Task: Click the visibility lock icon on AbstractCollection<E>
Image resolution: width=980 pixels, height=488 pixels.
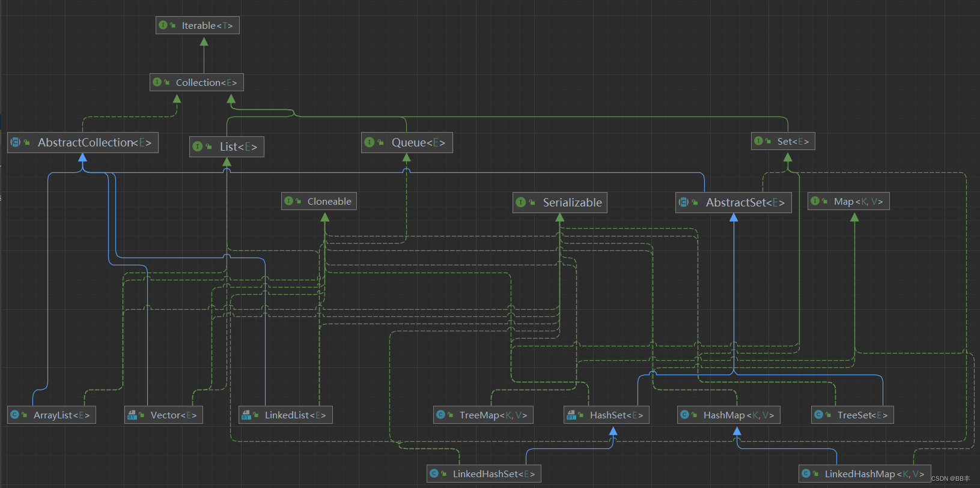Action: coord(27,142)
